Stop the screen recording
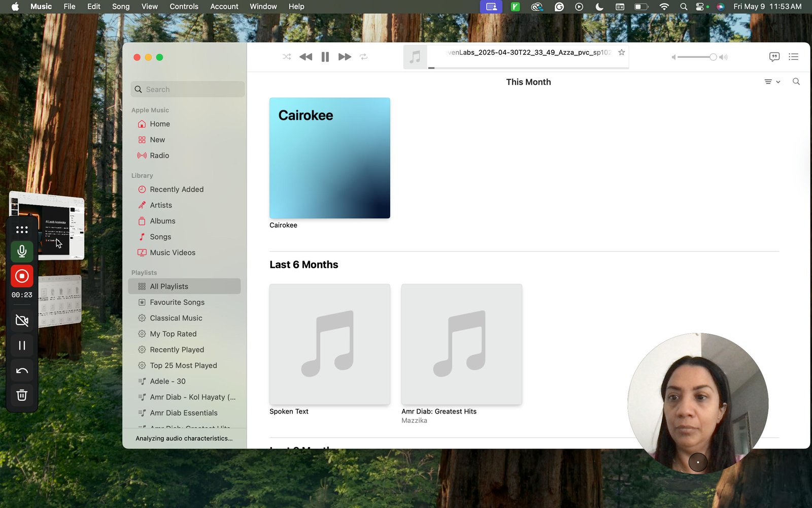Screen dimensions: 812x508 22,276
